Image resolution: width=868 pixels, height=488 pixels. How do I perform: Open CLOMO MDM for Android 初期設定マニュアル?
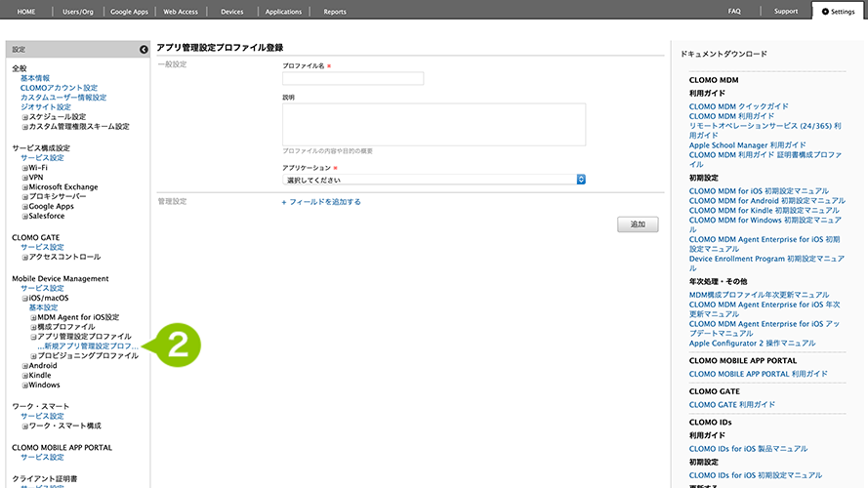[x=766, y=201]
